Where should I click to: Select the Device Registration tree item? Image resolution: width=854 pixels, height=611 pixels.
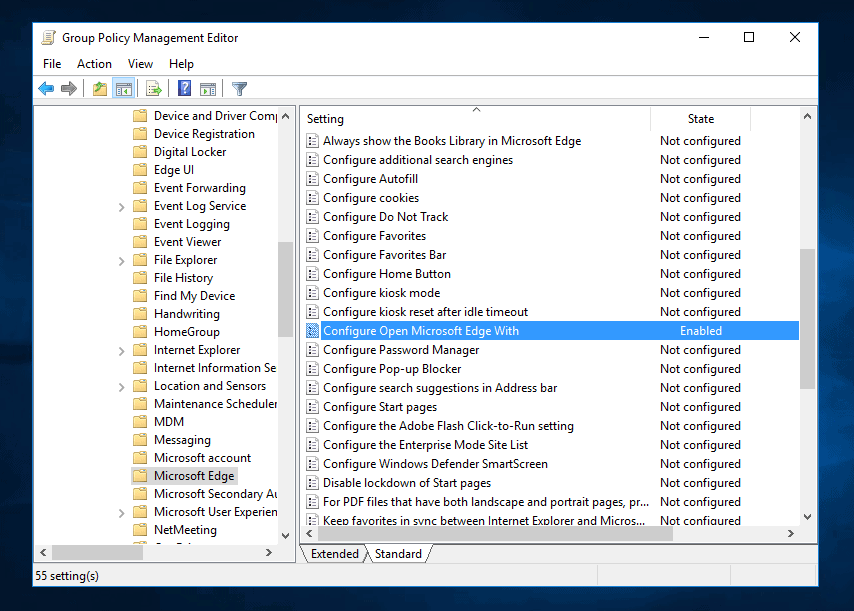204,133
